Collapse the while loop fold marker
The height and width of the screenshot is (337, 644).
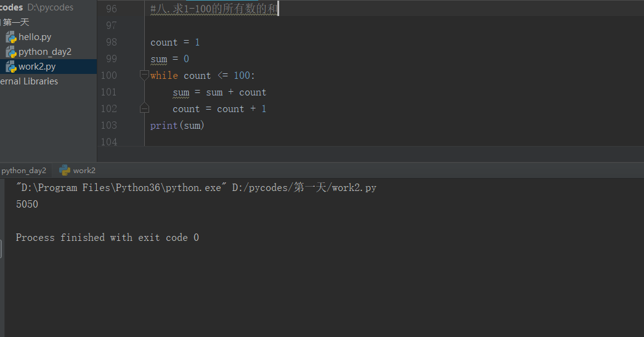[144, 75]
